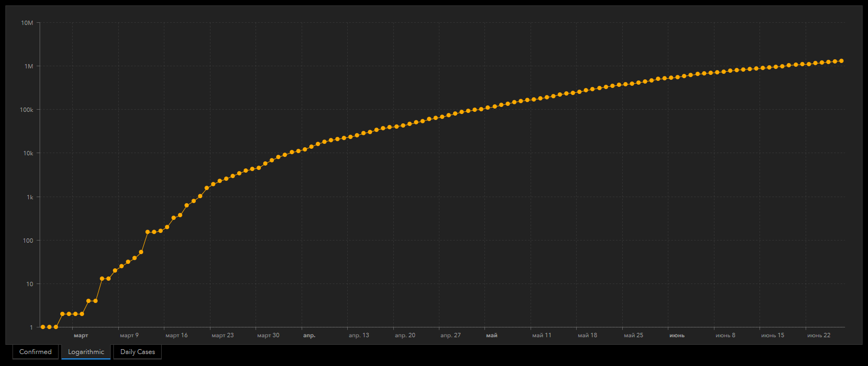The height and width of the screenshot is (366, 868).
Task: Click the март 30 axis label
Action: coord(268,336)
